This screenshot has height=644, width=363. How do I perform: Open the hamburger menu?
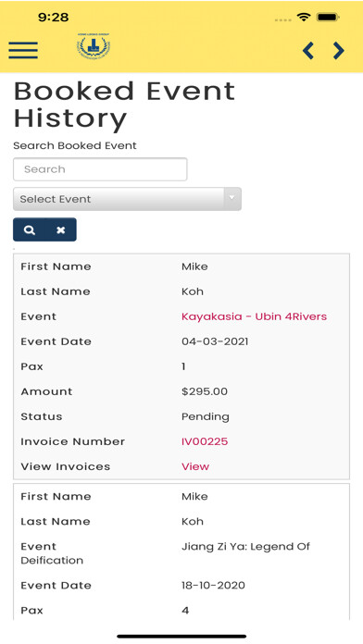[23, 50]
